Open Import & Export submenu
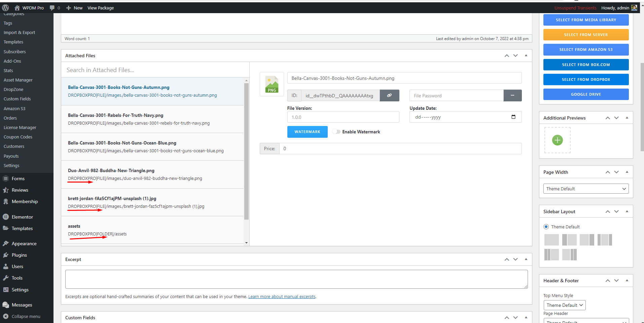 click(19, 33)
